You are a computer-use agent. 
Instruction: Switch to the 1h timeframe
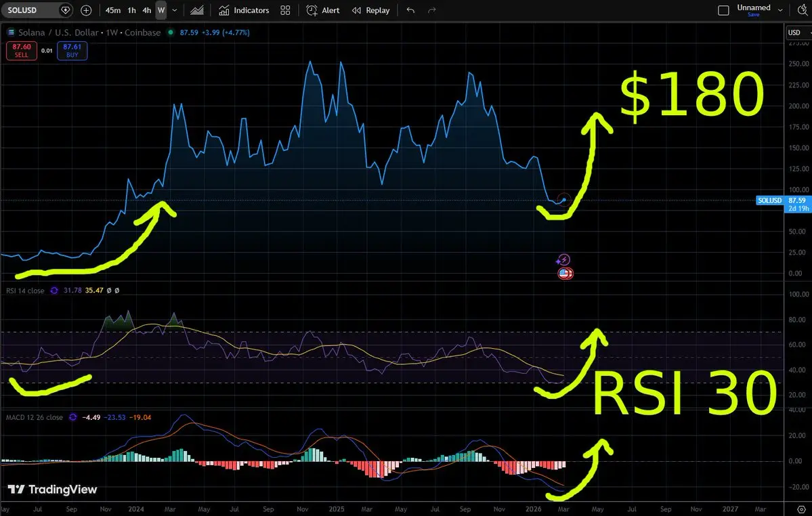pos(132,10)
